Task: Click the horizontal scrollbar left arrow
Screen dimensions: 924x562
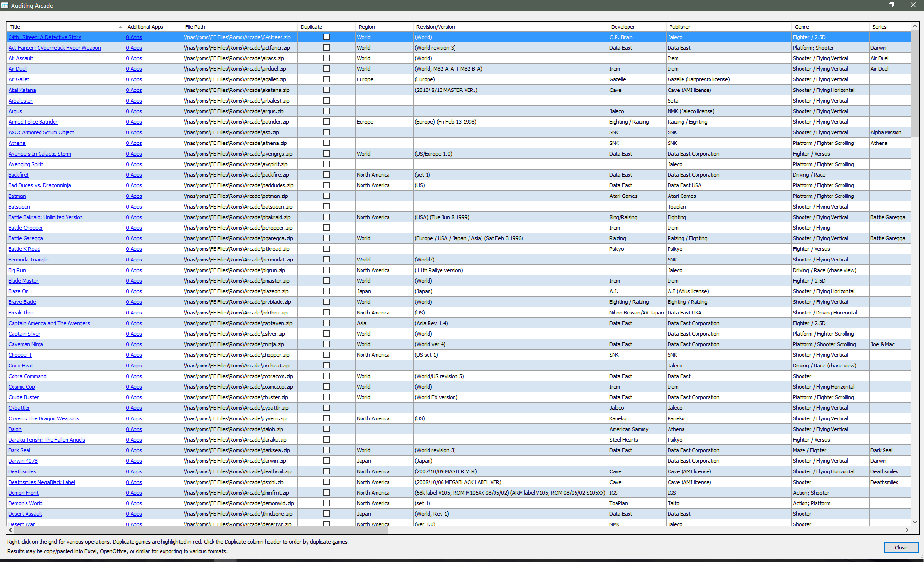Action: [x=11, y=530]
